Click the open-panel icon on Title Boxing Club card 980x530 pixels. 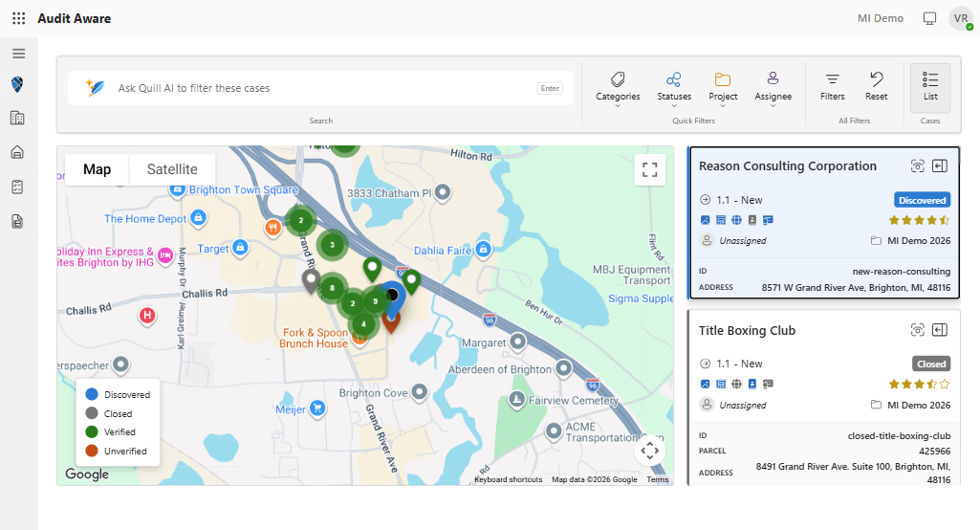click(940, 330)
